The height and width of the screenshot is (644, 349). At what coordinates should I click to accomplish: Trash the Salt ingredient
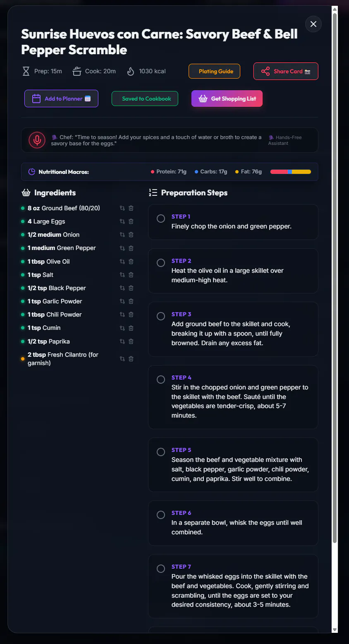tap(131, 275)
